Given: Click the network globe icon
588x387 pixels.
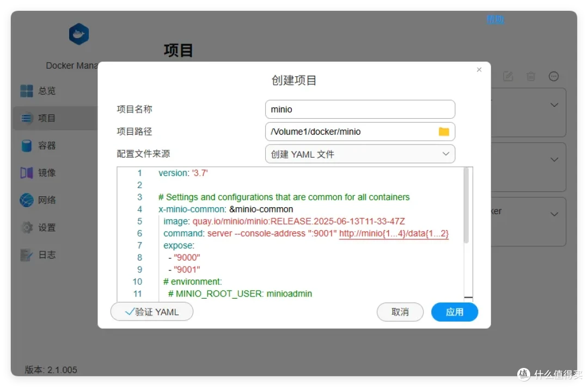Looking at the screenshot, I should pos(27,200).
